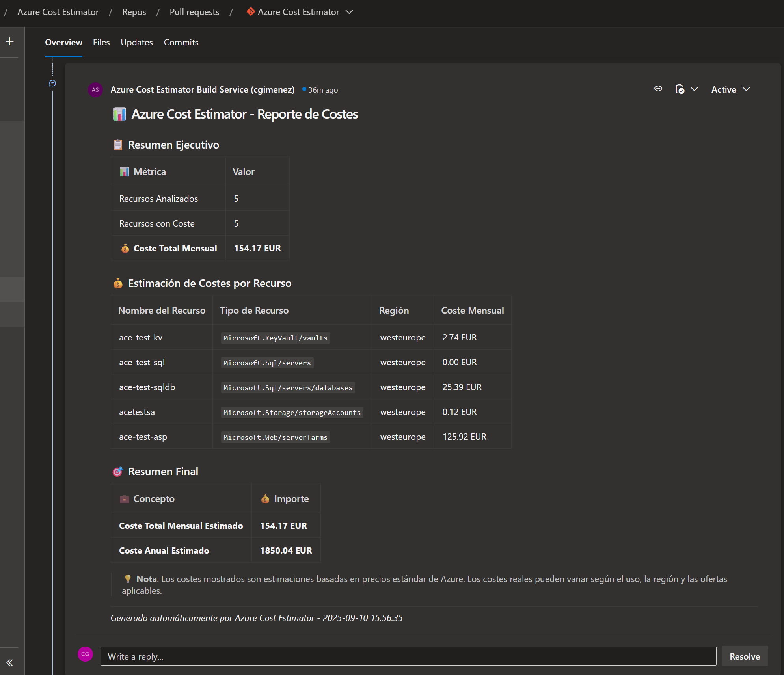This screenshot has width=784, height=675.
Task: Click the Resumen Ejecutivo heading
Action: tap(173, 145)
